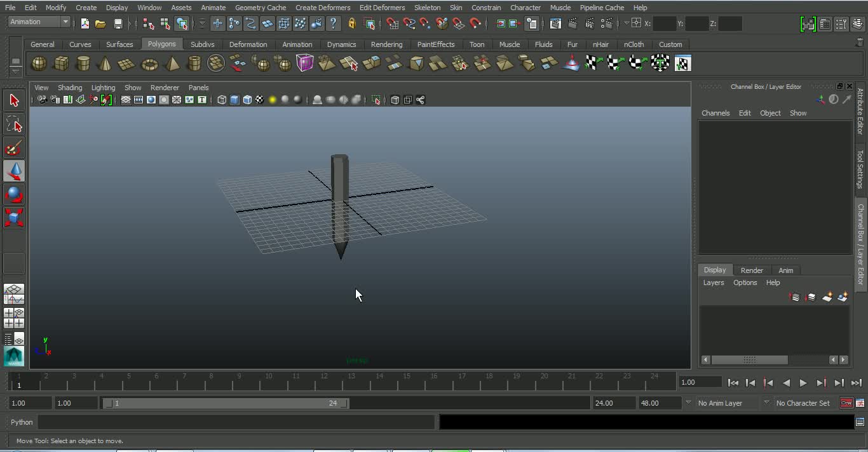Click the playback range slider bar
This screenshot has width=868, height=452.
[226, 403]
